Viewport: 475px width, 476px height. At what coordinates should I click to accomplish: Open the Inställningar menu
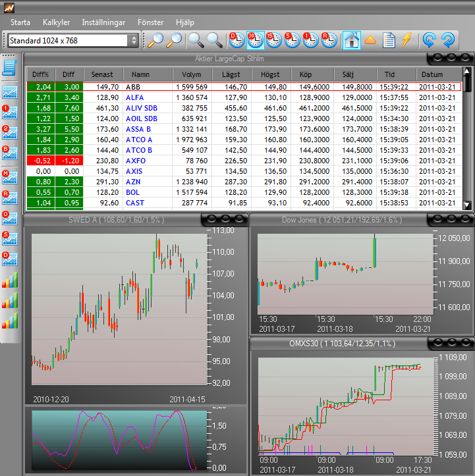[103, 22]
